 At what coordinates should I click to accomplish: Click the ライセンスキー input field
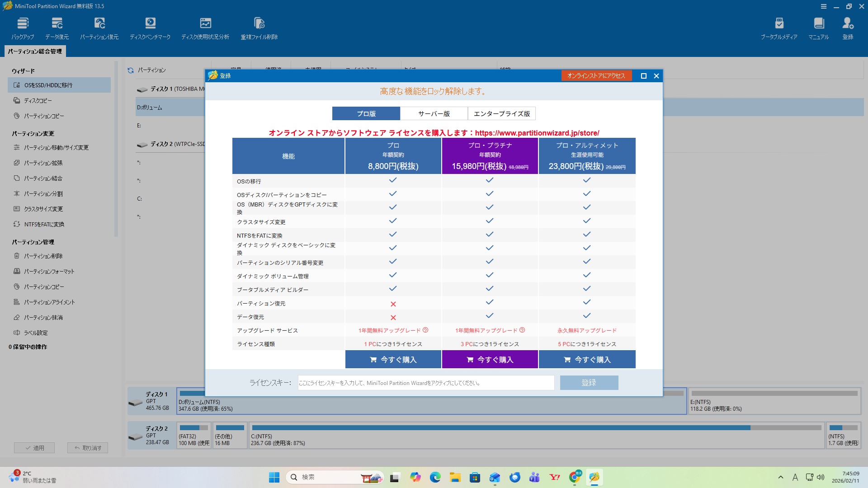pyautogui.click(x=426, y=383)
